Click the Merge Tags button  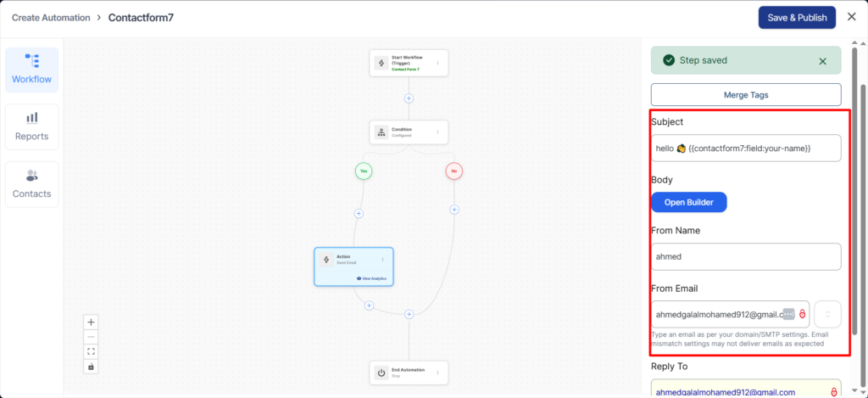click(746, 94)
